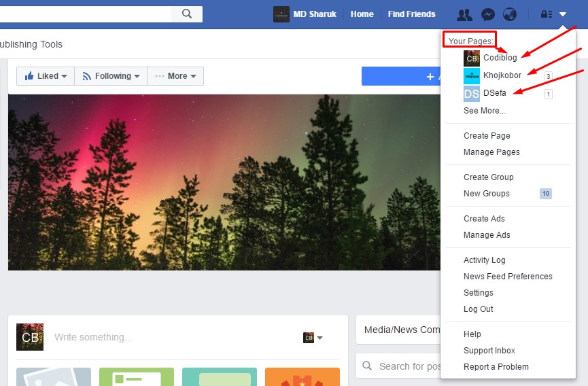
Task: Expand the More options dropdown
Action: click(x=175, y=76)
